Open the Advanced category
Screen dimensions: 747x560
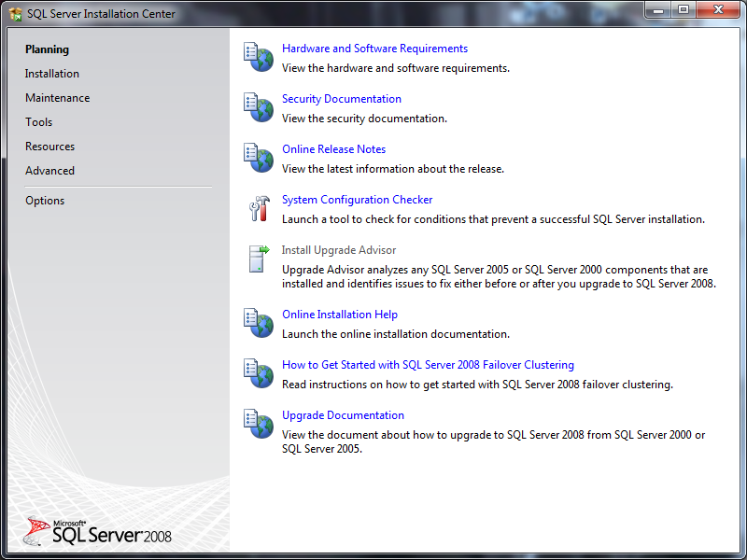[50, 171]
